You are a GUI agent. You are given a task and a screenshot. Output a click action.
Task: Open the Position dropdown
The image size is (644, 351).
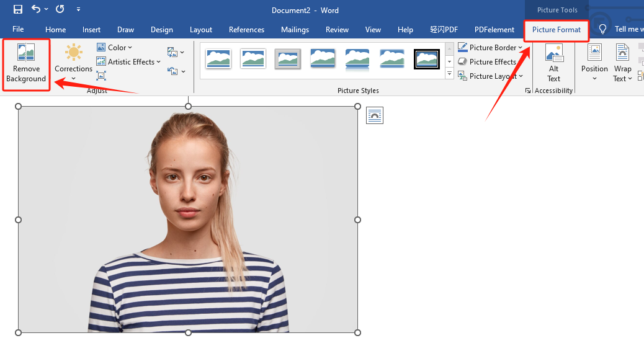594,63
